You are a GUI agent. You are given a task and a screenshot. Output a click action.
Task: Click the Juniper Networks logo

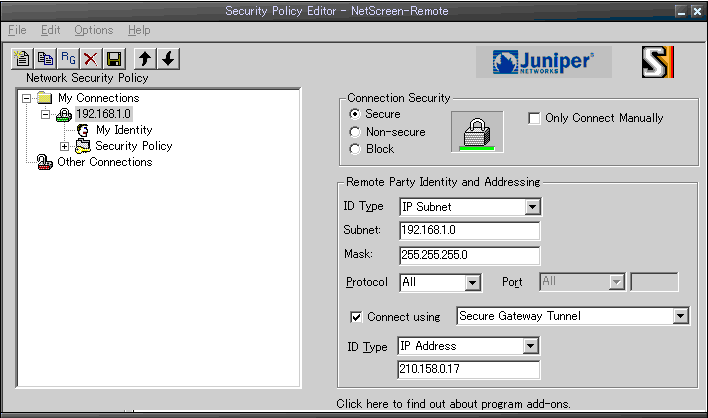pos(544,62)
